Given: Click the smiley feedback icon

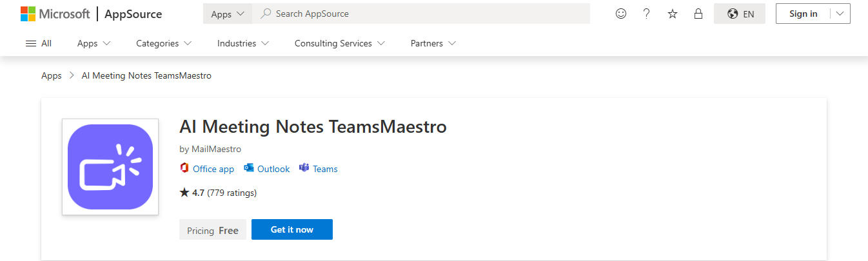Looking at the screenshot, I should 621,14.
